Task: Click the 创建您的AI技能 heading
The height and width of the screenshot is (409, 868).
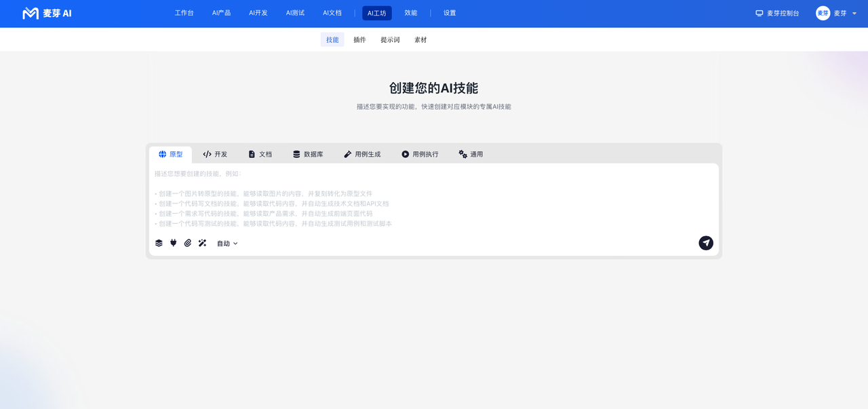Action: [434, 88]
